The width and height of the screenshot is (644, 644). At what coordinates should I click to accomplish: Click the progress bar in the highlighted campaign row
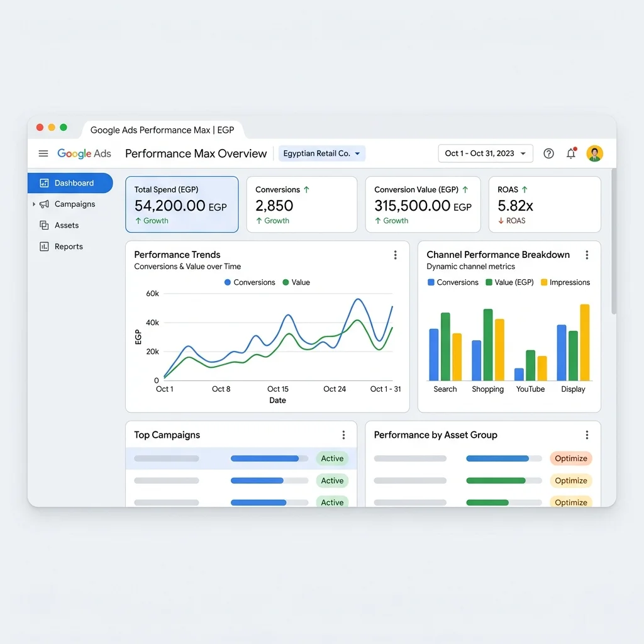tap(269, 458)
